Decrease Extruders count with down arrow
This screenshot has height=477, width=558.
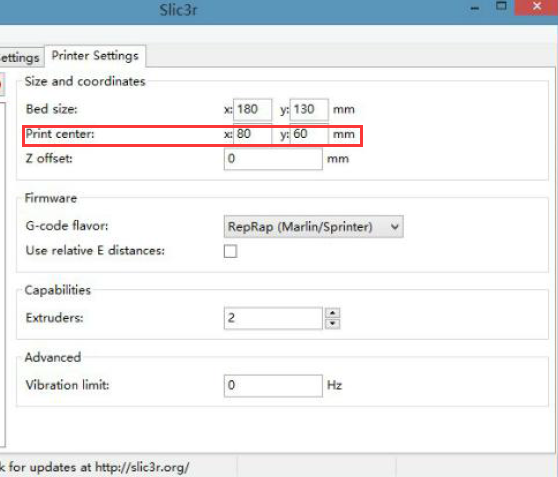(x=332, y=324)
